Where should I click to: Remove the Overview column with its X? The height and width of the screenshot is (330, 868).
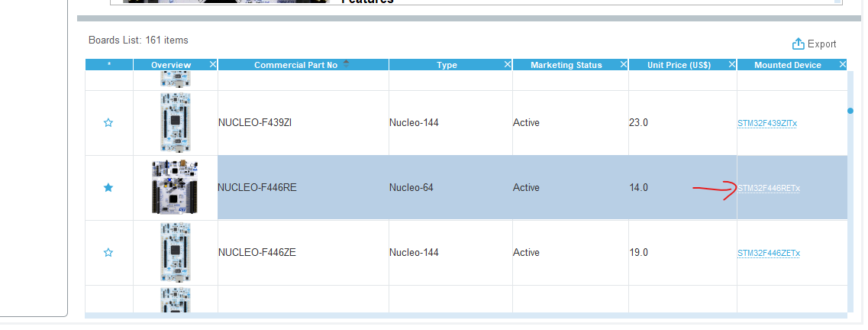(212, 65)
